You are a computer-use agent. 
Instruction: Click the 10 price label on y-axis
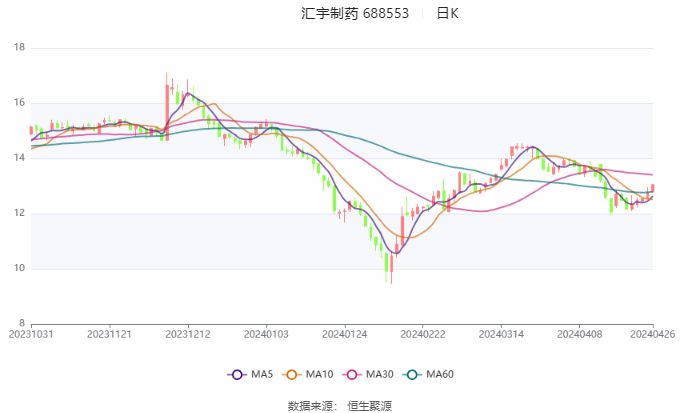(x=19, y=269)
